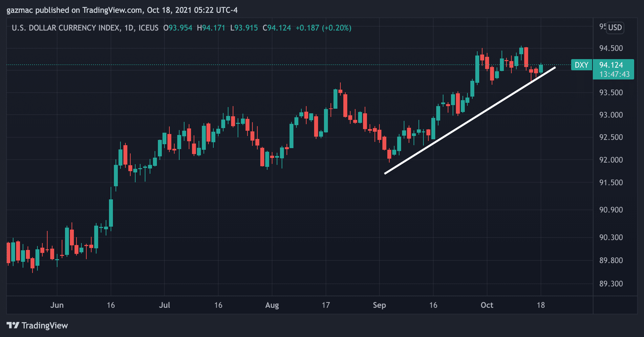Viewport: 644px width, 337px height.
Task: Click the 89.300 price axis label
Action: click(x=611, y=284)
